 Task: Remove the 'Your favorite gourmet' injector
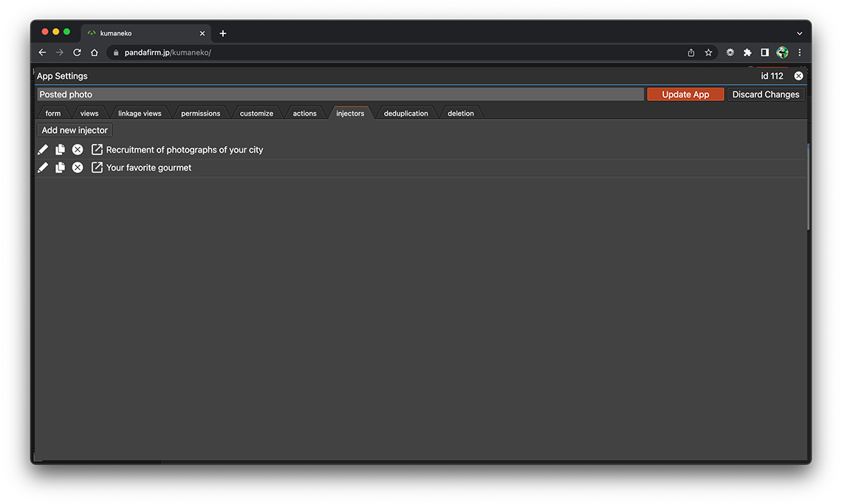click(x=78, y=168)
